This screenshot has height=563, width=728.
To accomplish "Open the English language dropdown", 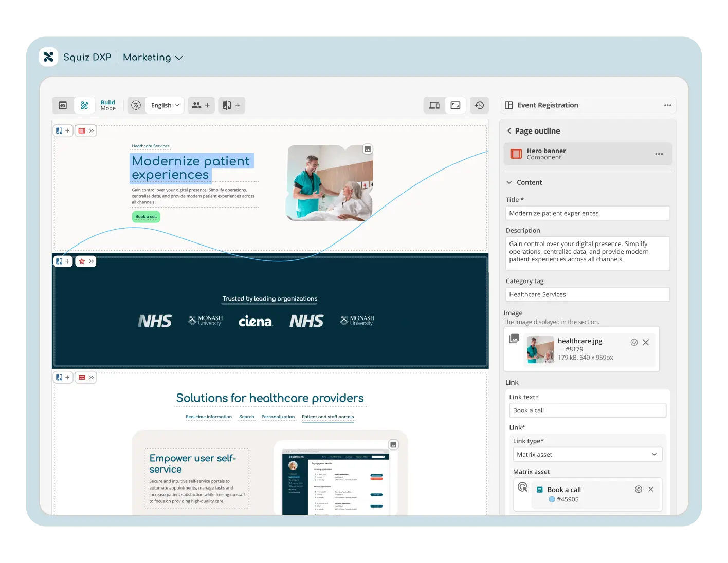I will coord(165,105).
